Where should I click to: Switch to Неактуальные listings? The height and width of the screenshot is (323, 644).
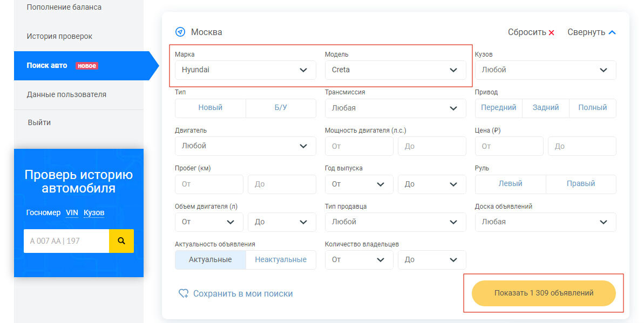click(x=281, y=260)
